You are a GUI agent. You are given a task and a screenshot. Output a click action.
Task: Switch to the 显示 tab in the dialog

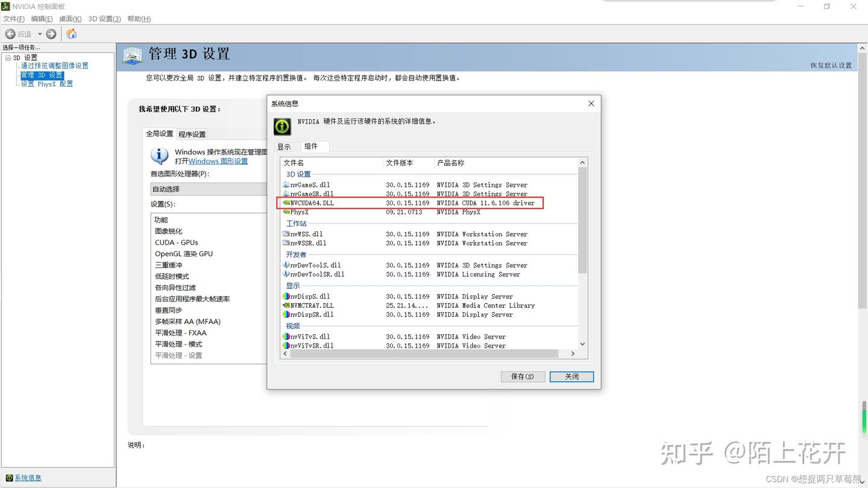click(285, 146)
